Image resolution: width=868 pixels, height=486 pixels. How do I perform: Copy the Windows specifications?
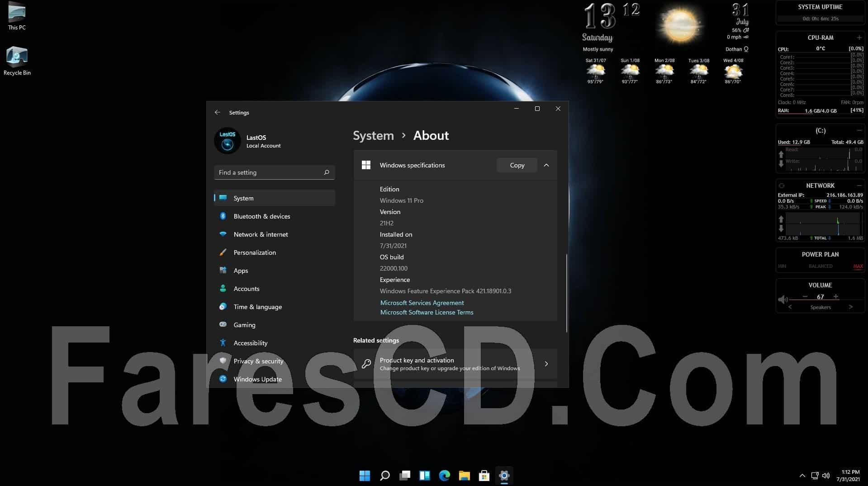click(x=517, y=165)
